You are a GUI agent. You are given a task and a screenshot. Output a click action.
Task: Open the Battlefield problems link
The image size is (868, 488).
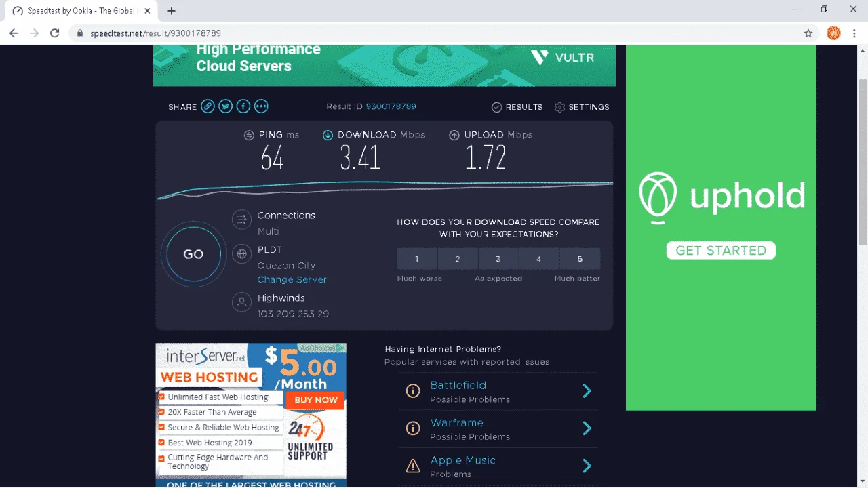458,385
